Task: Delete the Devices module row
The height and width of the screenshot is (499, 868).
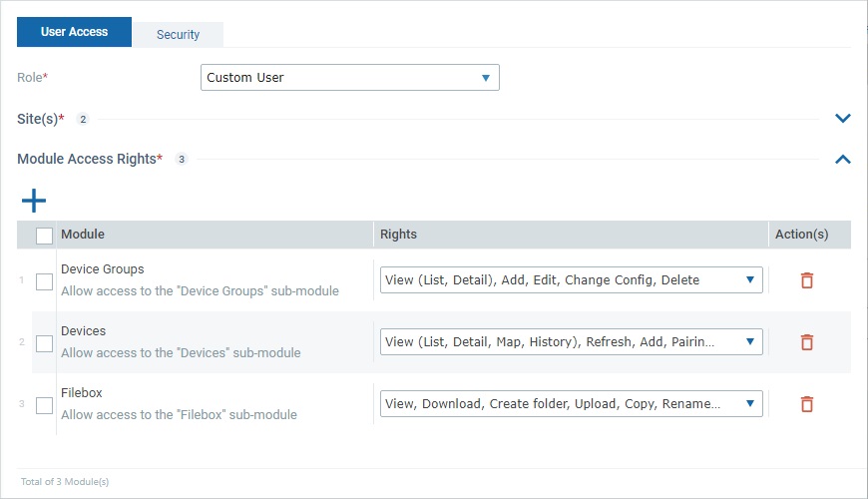Action: click(x=807, y=342)
